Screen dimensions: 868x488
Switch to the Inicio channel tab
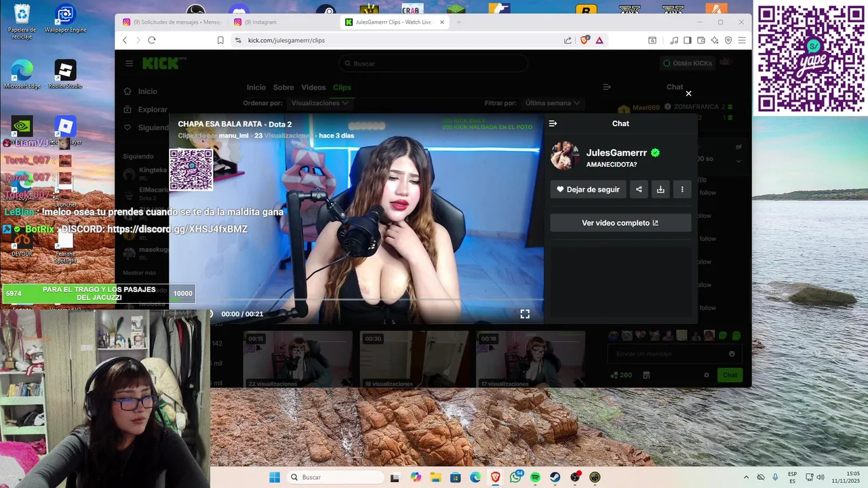click(x=256, y=87)
